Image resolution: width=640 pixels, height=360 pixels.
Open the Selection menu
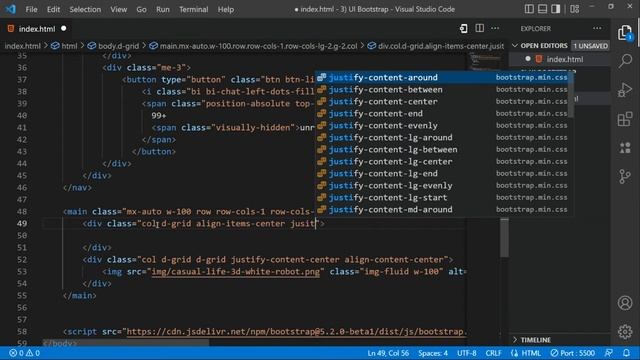[85, 9]
